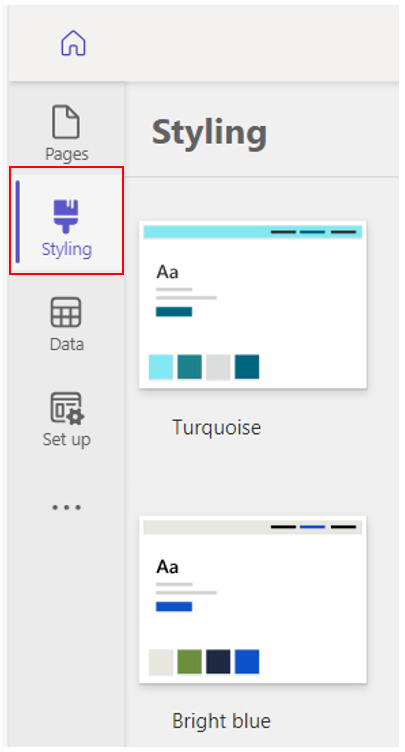Open the Pages workspace icon
Screen dimensions: 405x752
tap(66, 123)
